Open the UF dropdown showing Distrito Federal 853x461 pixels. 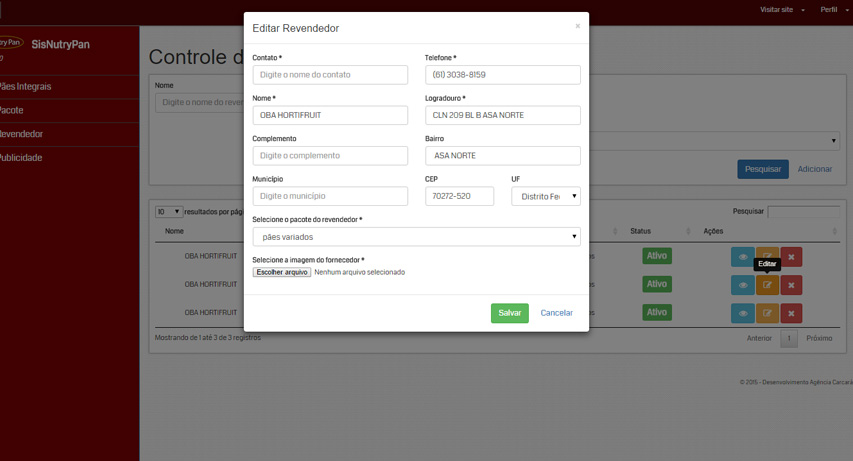click(x=546, y=196)
